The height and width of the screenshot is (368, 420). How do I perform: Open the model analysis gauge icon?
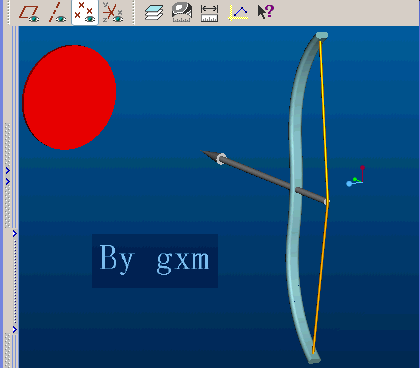click(x=182, y=13)
